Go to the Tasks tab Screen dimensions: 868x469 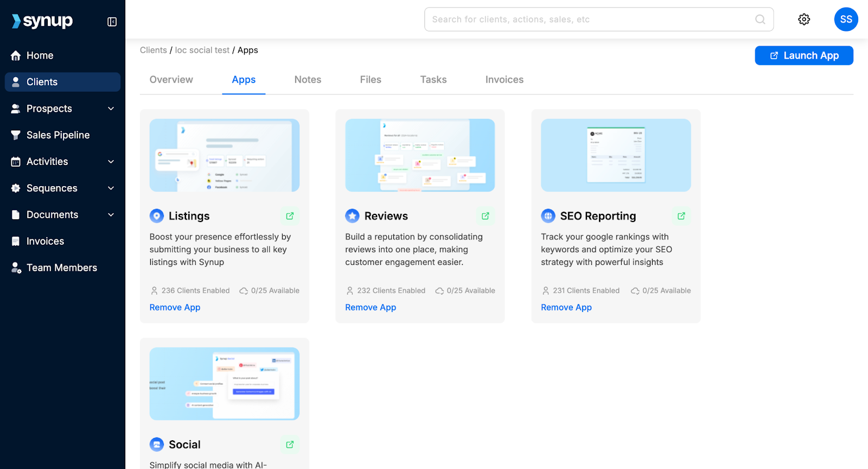click(433, 80)
